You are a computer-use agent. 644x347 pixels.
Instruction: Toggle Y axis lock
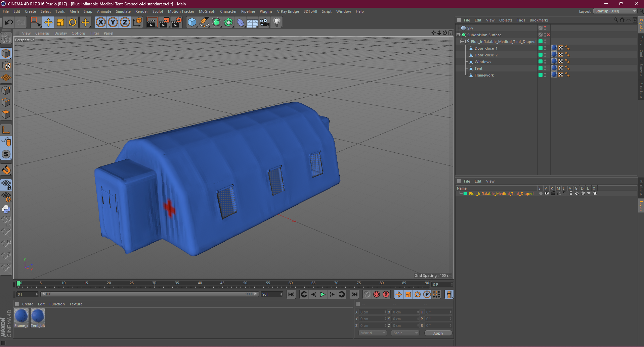pos(113,22)
